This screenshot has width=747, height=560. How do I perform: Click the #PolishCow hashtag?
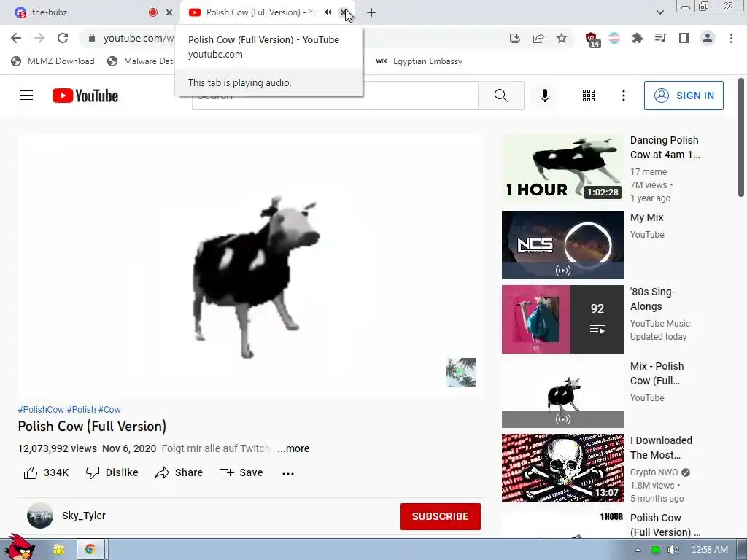[x=41, y=410]
